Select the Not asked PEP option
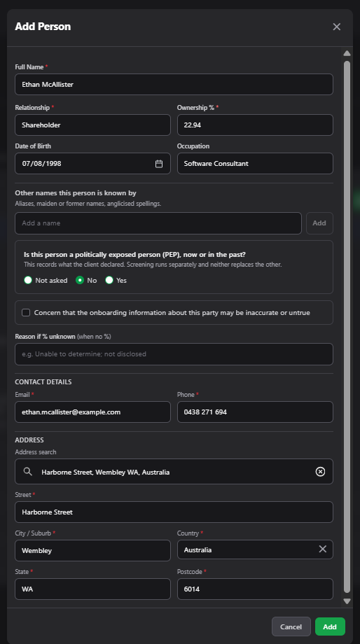 [28, 280]
